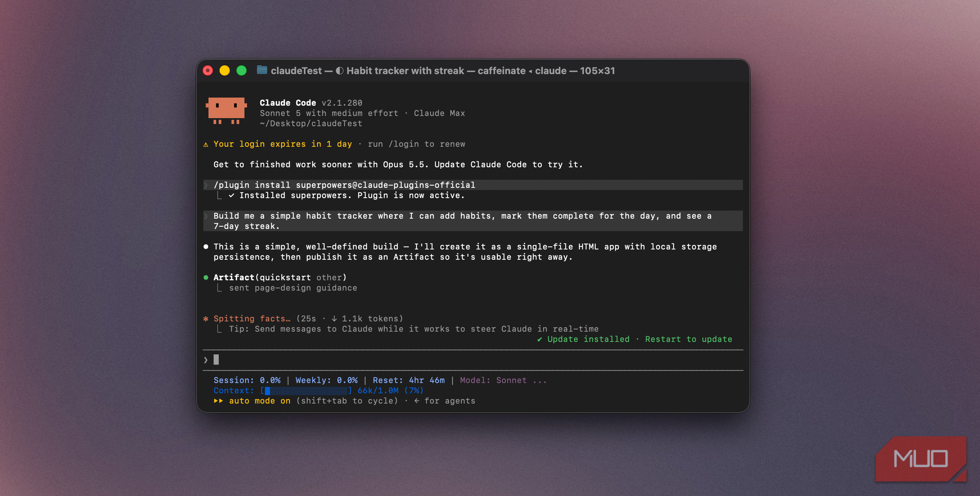The width and height of the screenshot is (980, 496).
Task: Click 'persistence, then publish it as an Artifact' line
Action: coord(393,257)
